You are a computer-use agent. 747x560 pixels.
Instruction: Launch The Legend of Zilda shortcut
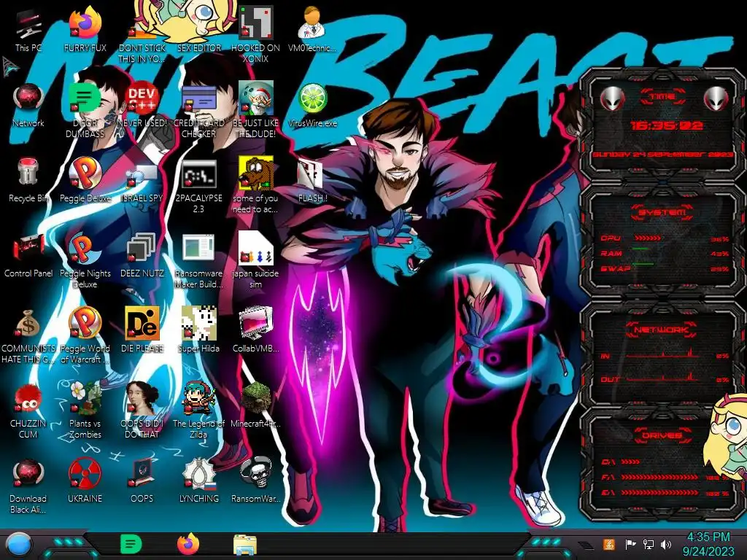pyautogui.click(x=198, y=410)
